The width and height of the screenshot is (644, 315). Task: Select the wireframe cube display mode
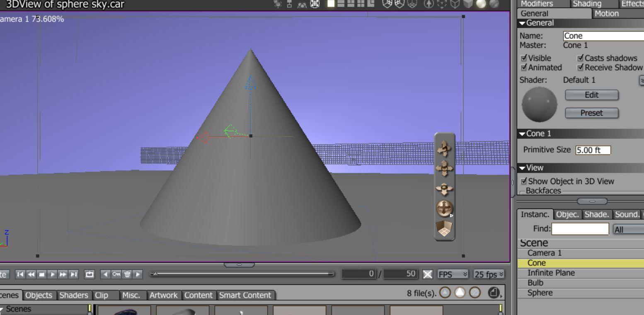[455, 4]
